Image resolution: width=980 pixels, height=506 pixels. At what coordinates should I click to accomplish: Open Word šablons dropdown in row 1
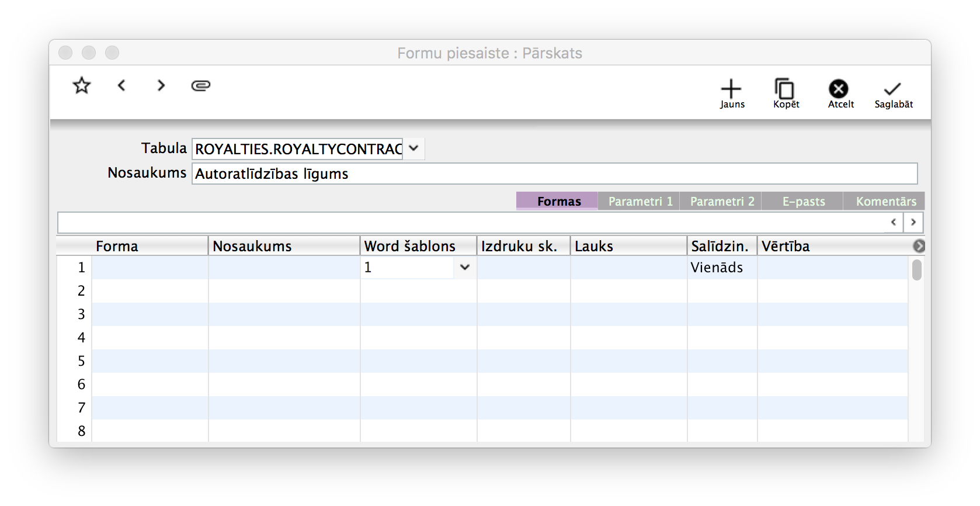[x=464, y=268]
